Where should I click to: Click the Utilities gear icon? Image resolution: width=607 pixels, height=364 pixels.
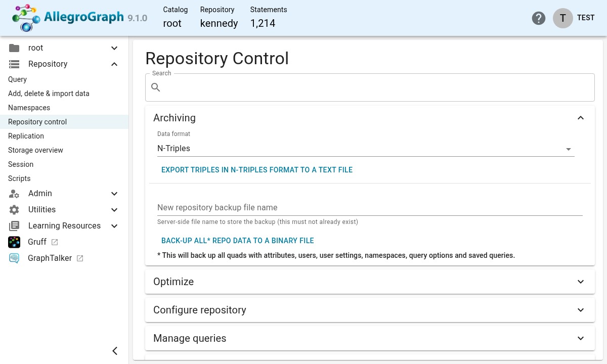click(x=14, y=210)
